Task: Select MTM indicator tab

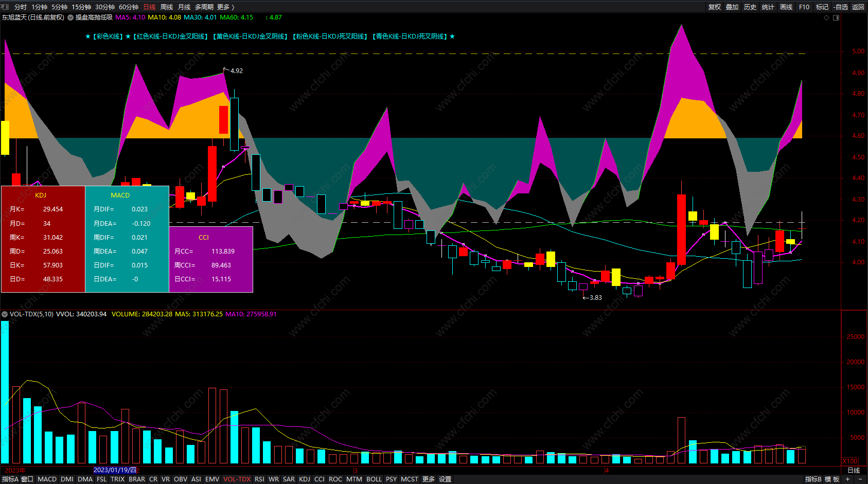Action: (354, 479)
